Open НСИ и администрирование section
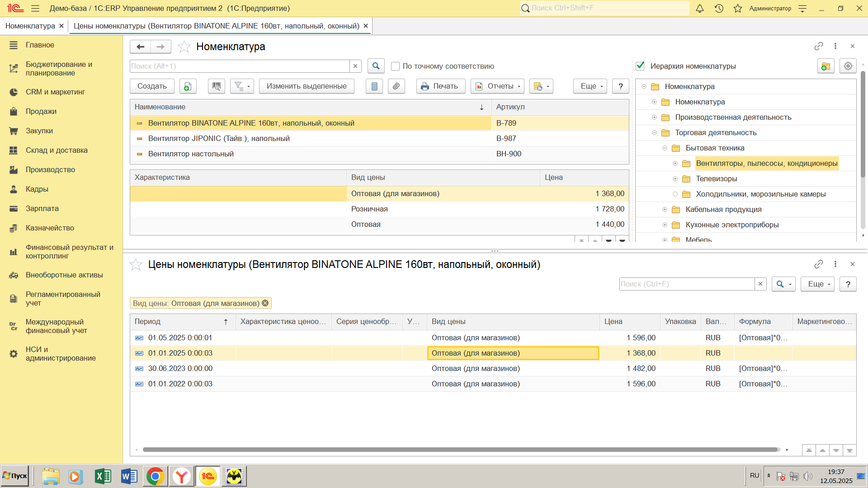 point(61,354)
